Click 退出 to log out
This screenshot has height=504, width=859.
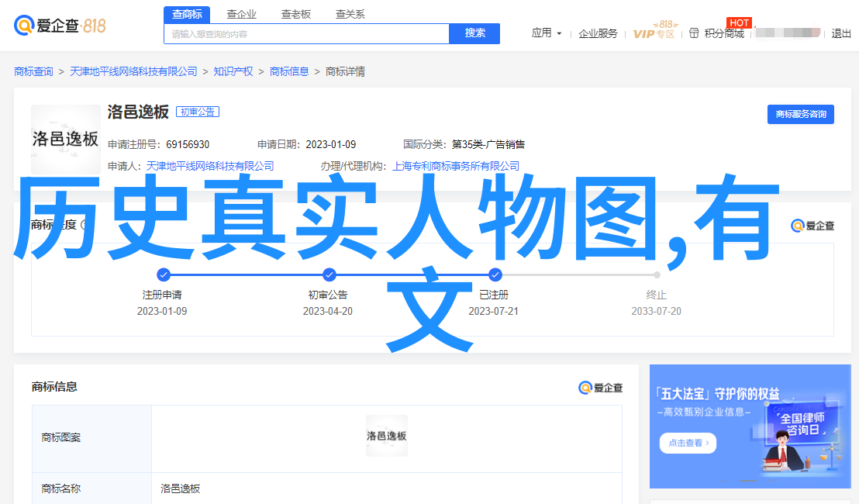pos(841,34)
